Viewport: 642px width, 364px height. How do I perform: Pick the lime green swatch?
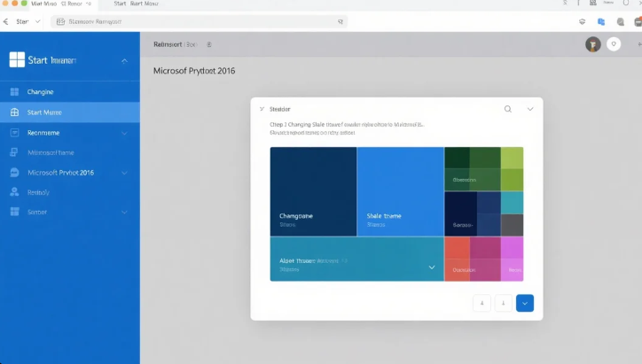(x=512, y=158)
